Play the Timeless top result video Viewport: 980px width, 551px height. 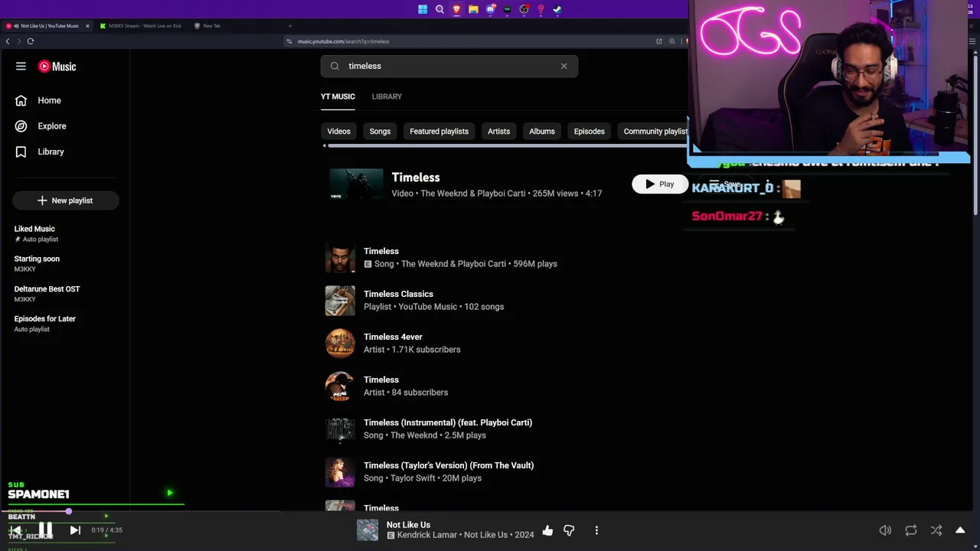tap(660, 184)
